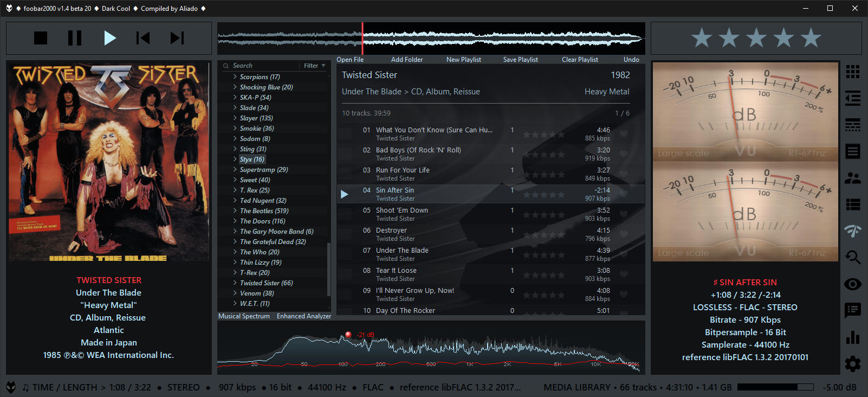The height and width of the screenshot is (397, 868).
Task: Stop playback with the square Stop button
Action: (41, 38)
